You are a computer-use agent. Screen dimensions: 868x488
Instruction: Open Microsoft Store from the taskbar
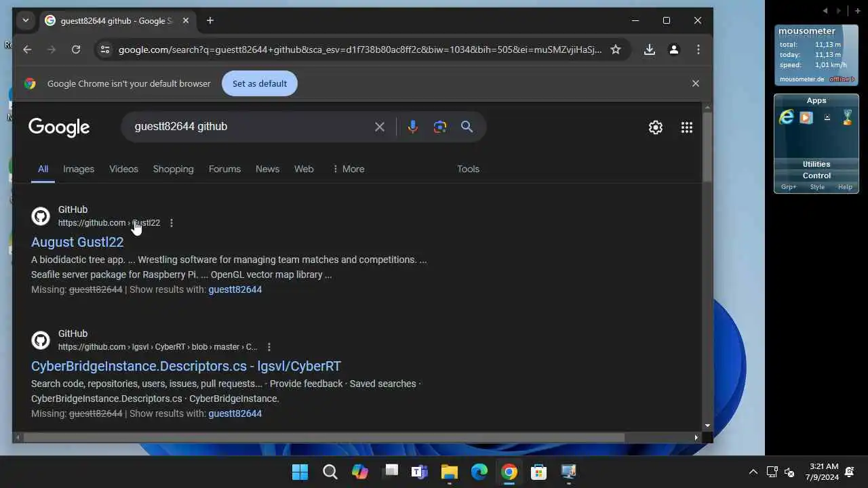tap(539, 472)
